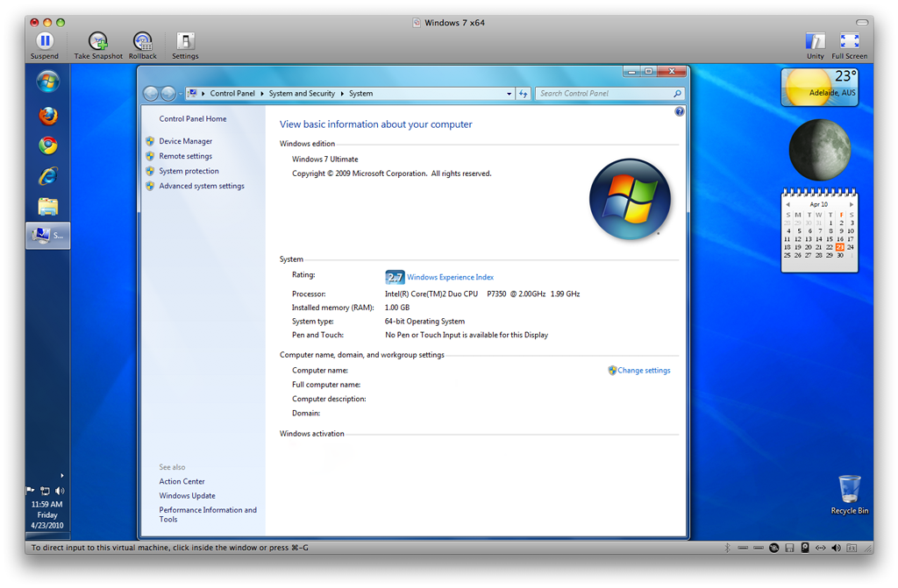This screenshot has height=588, width=898.
Task: Suspend the virtual machine
Action: point(45,46)
